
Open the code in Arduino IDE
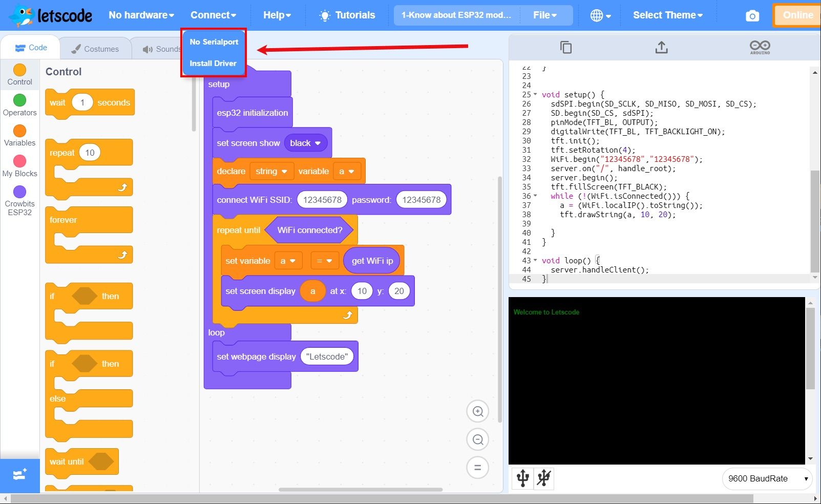coord(759,47)
